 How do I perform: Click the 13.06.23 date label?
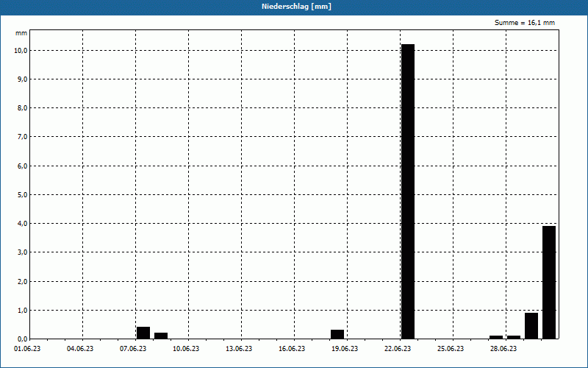pos(238,349)
